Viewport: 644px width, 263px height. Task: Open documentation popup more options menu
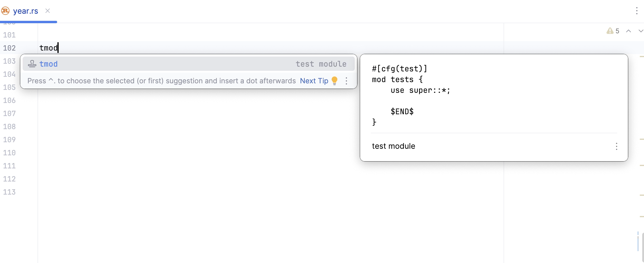[x=616, y=146]
